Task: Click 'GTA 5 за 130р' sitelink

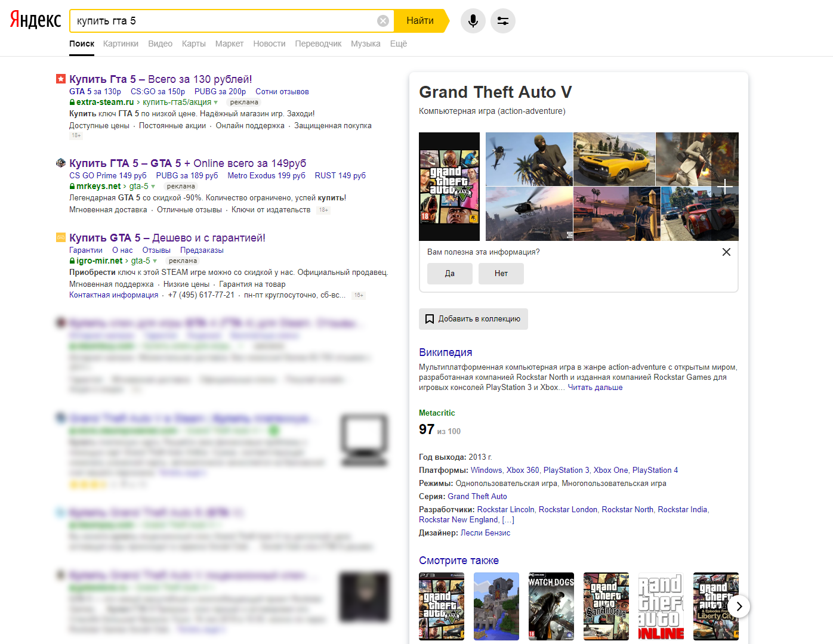Action: click(95, 92)
